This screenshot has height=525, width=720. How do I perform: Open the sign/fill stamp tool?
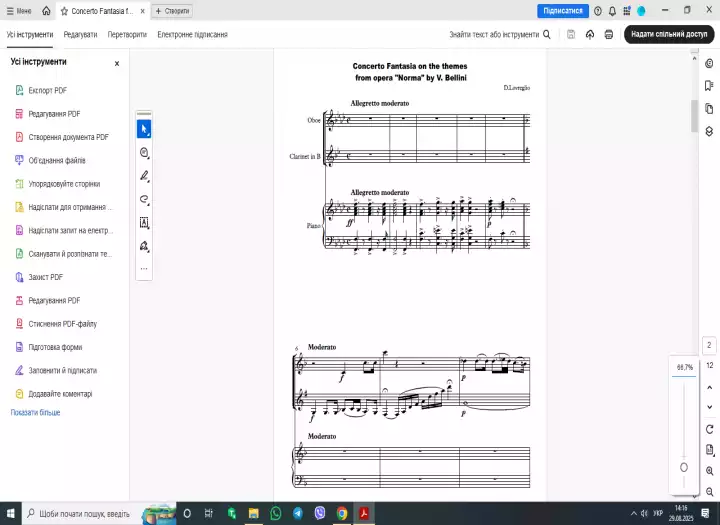click(x=144, y=246)
